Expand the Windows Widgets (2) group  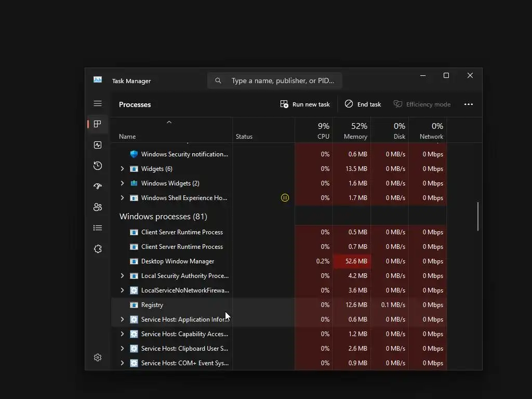coord(123,183)
